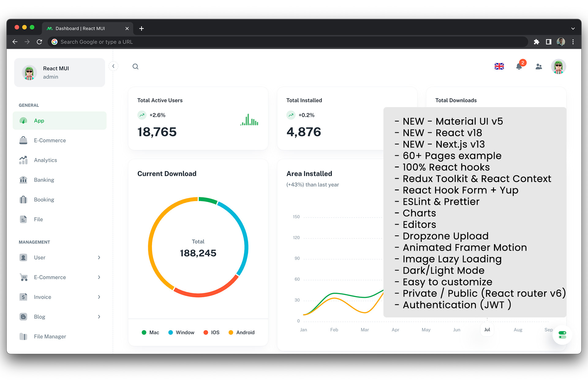Open a new browser tab
The width and height of the screenshot is (588, 382).
141,28
